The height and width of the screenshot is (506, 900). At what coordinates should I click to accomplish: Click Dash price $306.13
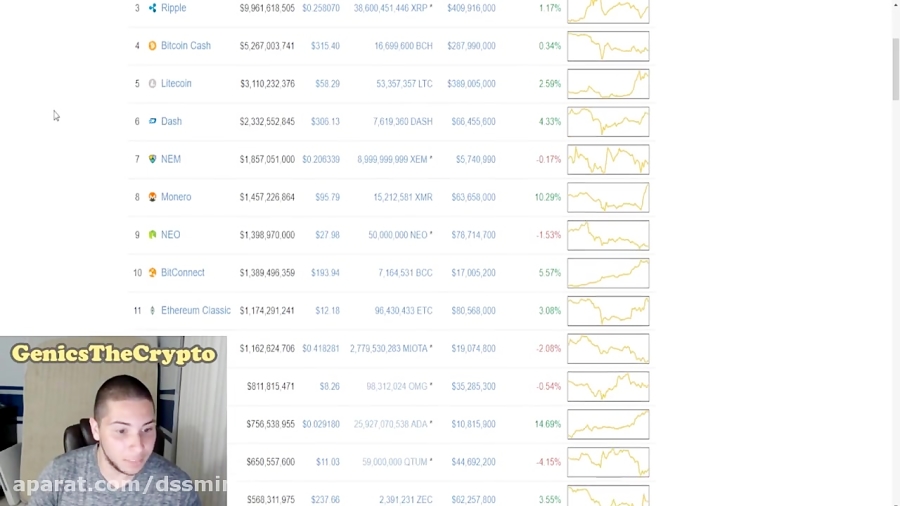click(325, 122)
